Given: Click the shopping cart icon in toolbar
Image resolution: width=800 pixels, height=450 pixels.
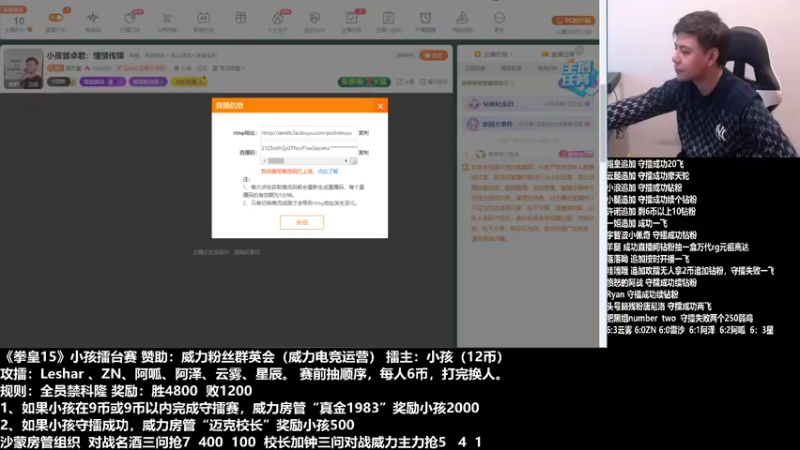Looking at the screenshot, I should (x=166, y=18).
